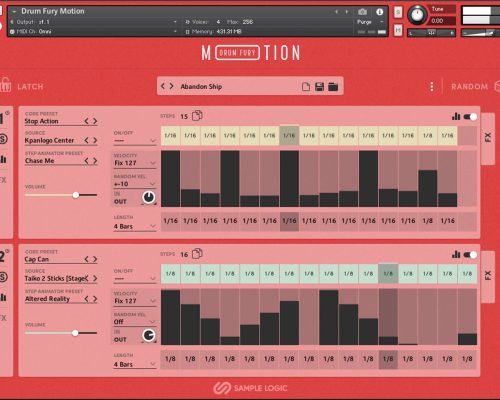Copy track 1 steps with the icon beside 15
Image resolution: width=500 pixels, height=400 pixels.
pos(197,116)
